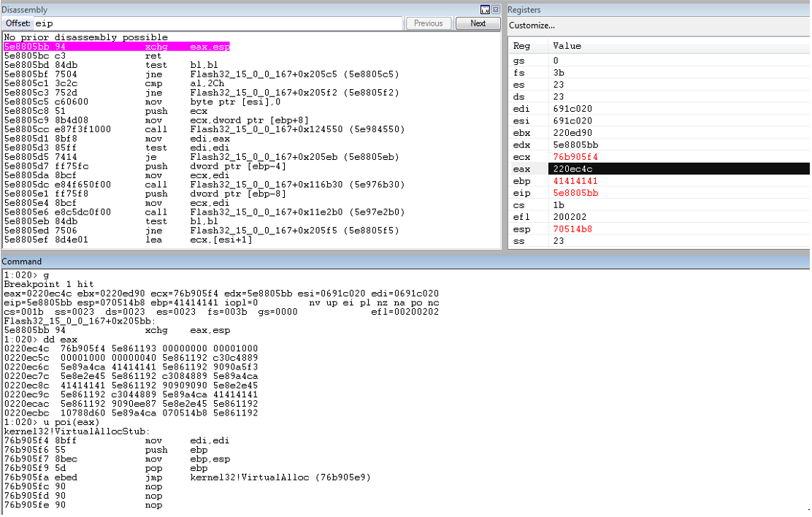Select the call instruction at 5e8805cc
The height and width of the screenshot is (517, 812).
[204, 129]
